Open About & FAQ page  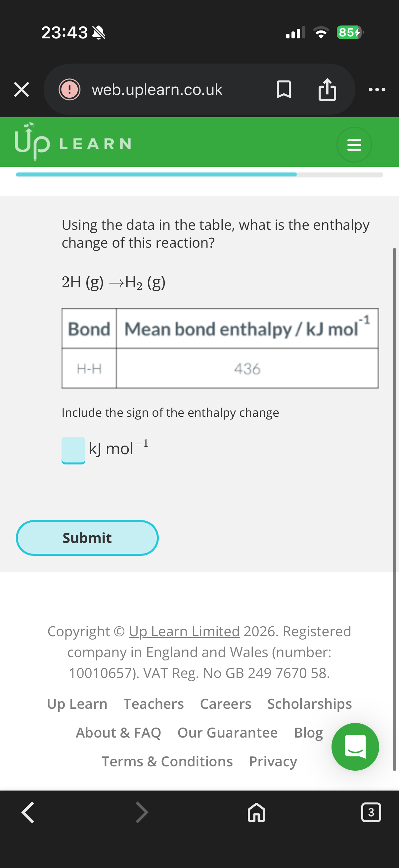118,733
